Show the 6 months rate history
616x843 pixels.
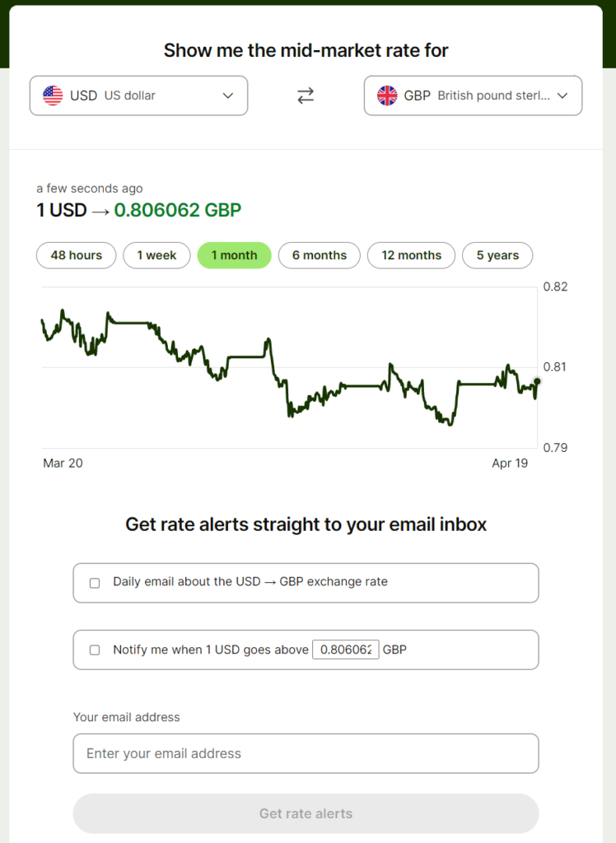click(319, 255)
